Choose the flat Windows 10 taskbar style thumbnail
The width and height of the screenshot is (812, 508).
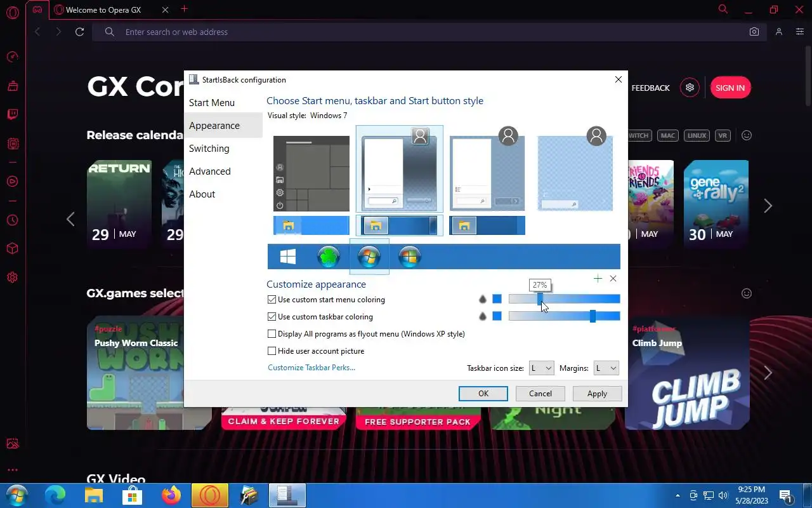311,225
